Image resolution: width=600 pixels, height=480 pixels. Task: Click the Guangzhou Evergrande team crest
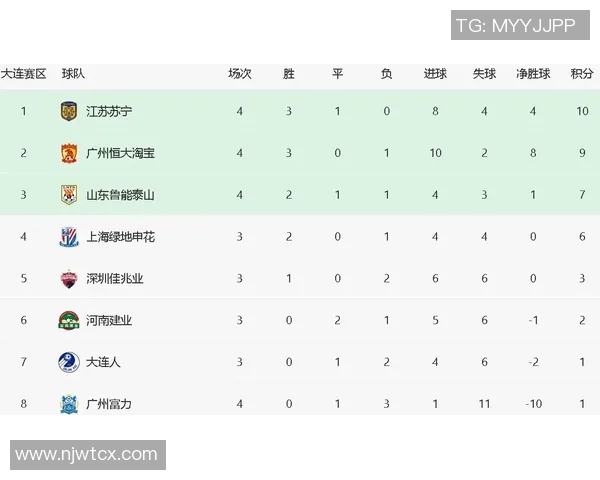[x=68, y=153]
